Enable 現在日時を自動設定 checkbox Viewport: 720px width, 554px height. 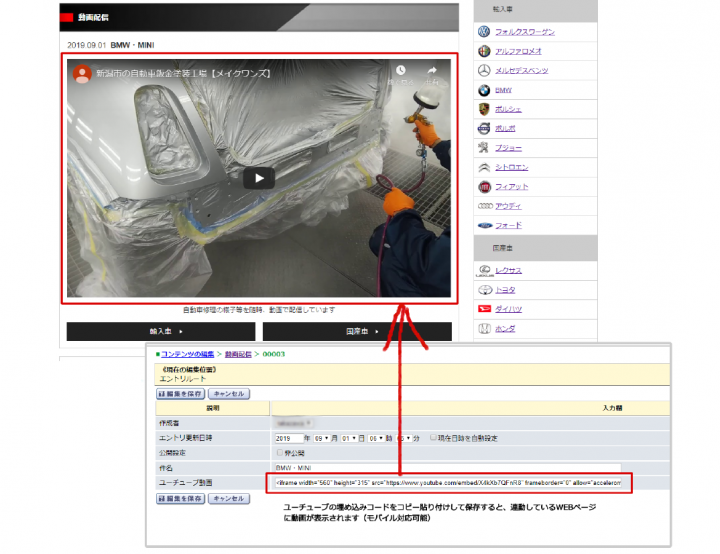tap(433, 437)
